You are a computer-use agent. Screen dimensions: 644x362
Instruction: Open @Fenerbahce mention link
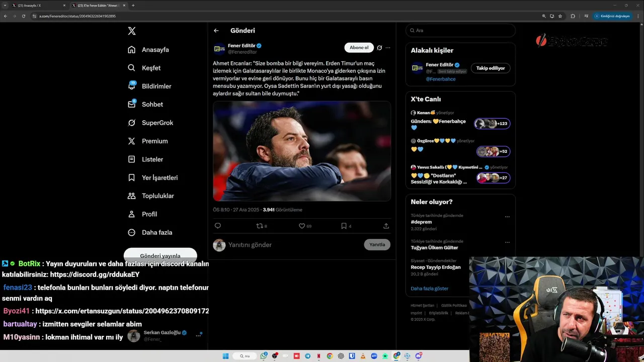441,79
